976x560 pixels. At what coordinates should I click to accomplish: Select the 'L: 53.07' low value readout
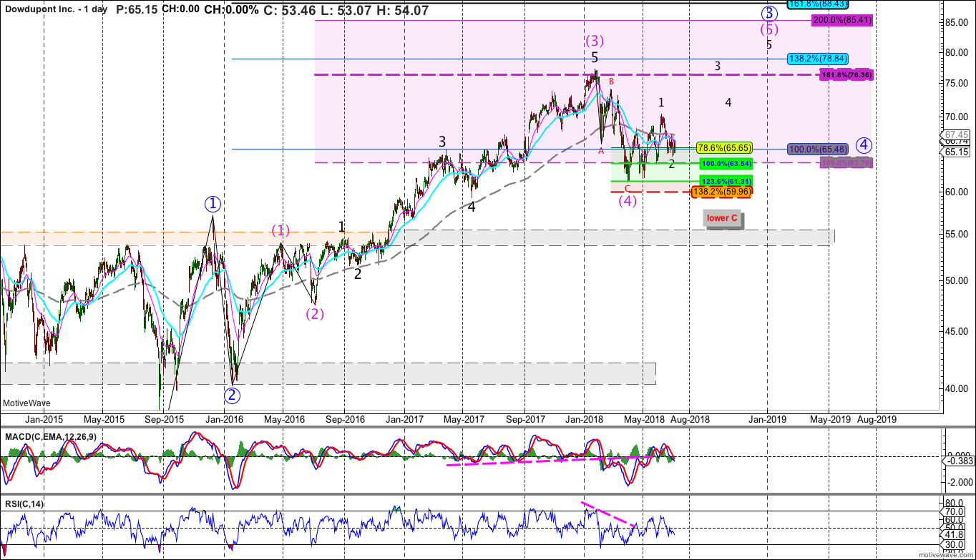(x=346, y=11)
